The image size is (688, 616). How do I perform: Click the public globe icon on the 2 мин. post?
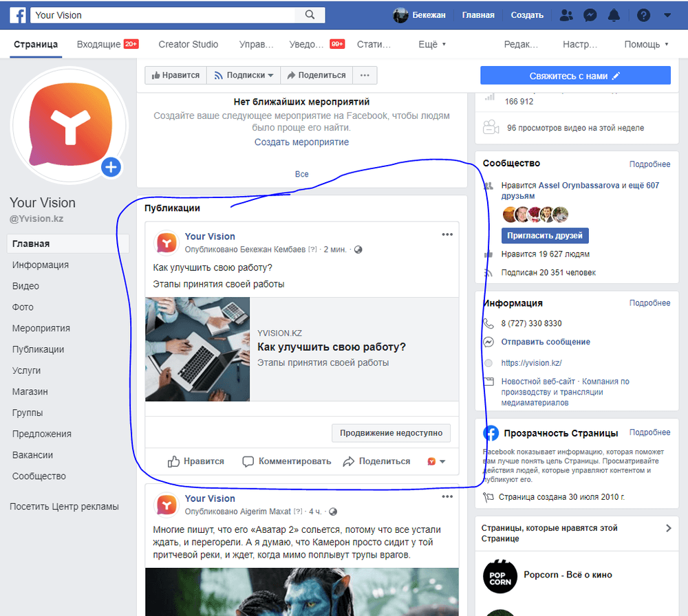point(358,250)
